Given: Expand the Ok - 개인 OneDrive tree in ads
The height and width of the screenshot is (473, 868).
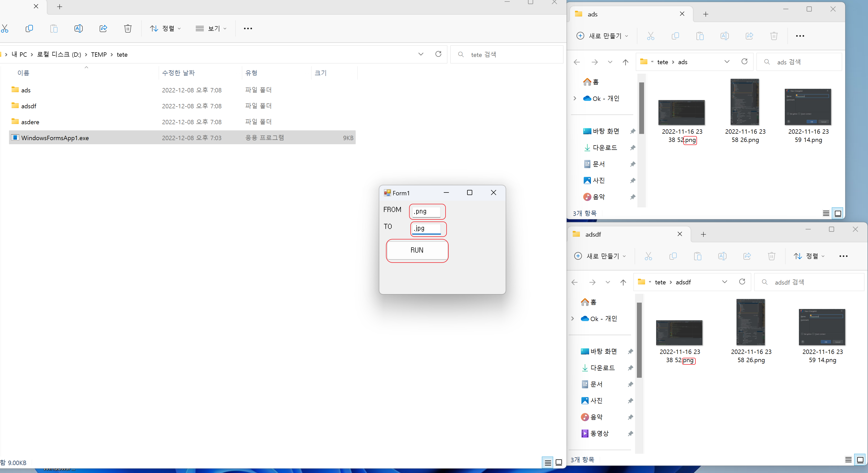Looking at the screenshot, I should (575, 98).
